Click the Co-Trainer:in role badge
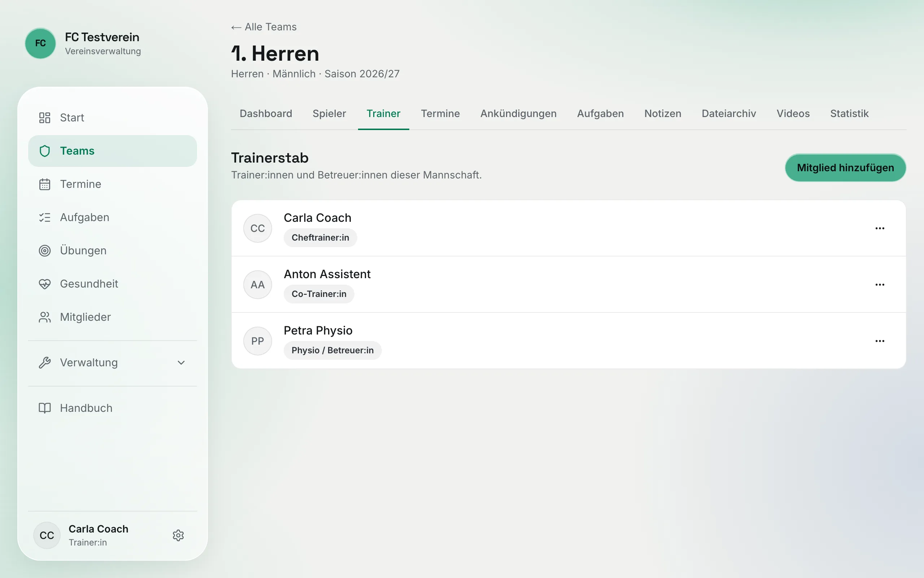Viewport: 924px width, 578px height. coord(319,294)
